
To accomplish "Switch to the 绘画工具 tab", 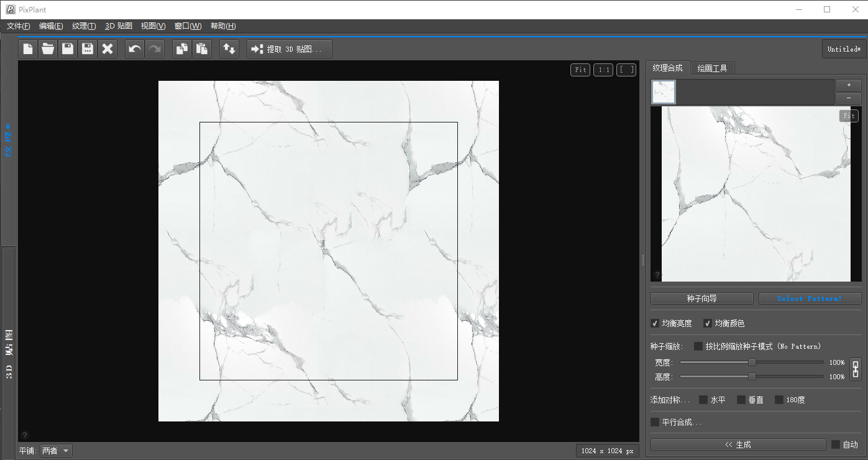I will [x=711, y=68].
